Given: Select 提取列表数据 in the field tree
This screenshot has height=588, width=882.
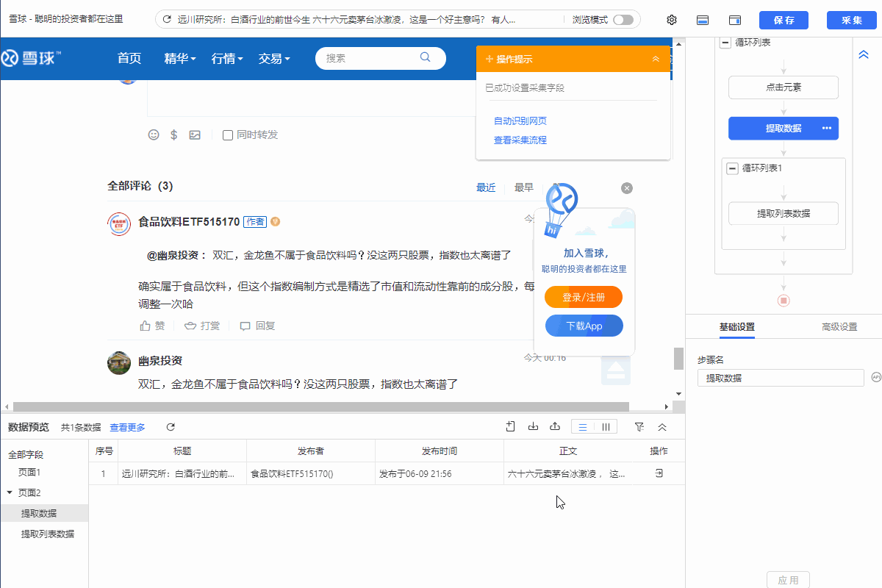Looking at the screenshot, I should point(48,534).
